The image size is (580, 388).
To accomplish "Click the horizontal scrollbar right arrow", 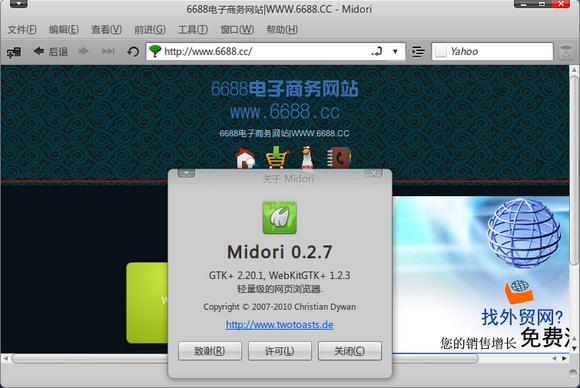I will (x=564, y=358).
